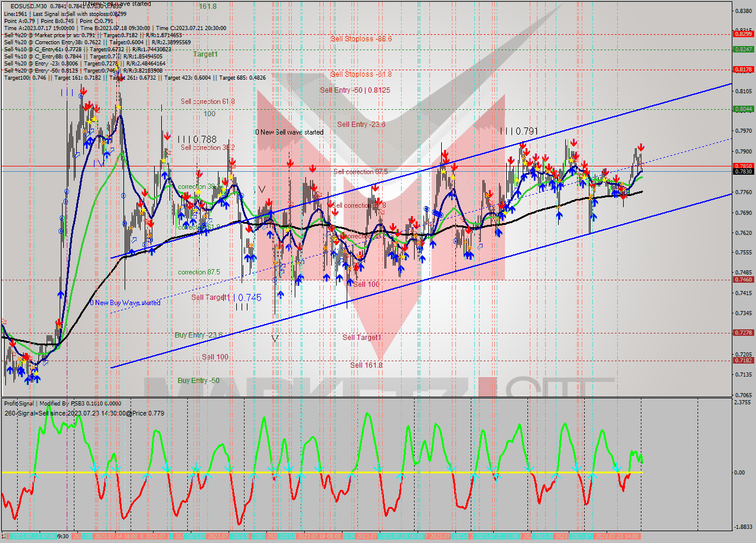The width and height of the screenshot is (756, 543).
Task: Click the 2.3755 indicator scale value
Action: (743, 403)
